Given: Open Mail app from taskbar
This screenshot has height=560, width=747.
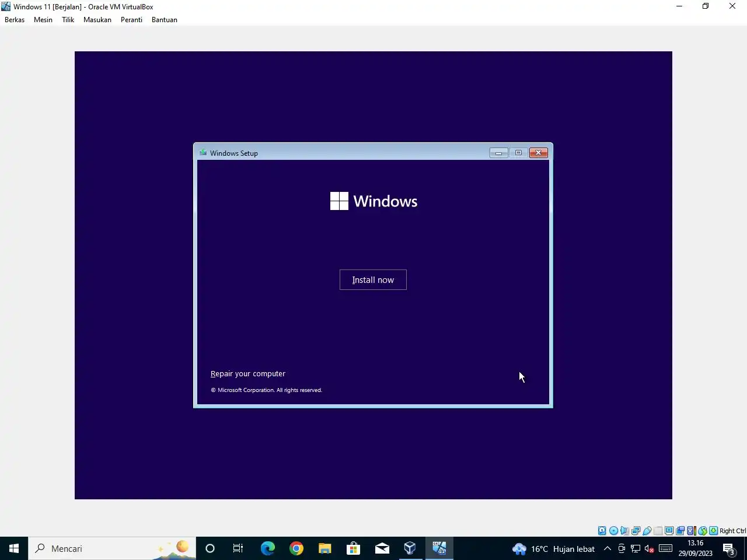Looking at the screenshot, I should [x=382, y=548].
